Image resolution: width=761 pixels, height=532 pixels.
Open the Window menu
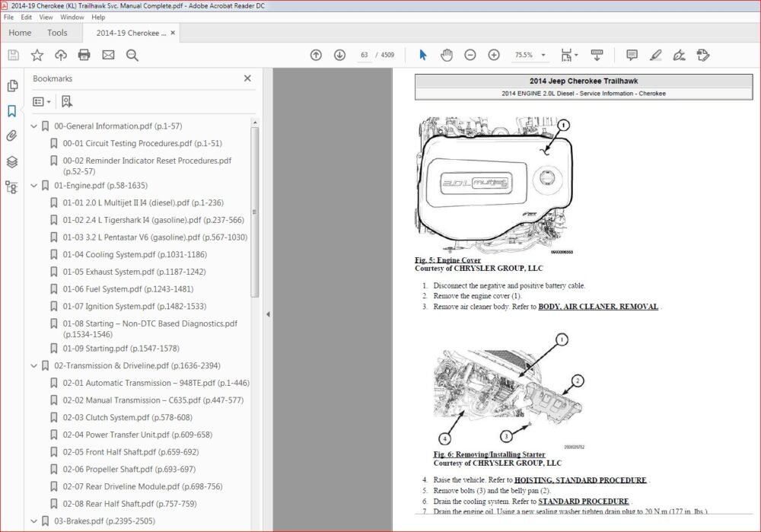(72, 17)
